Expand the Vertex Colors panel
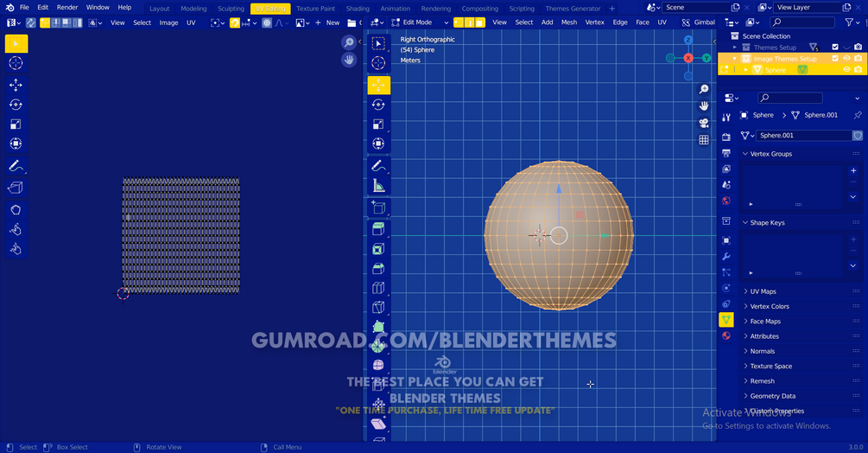This screenshot has width=868, height=453. 745,306
